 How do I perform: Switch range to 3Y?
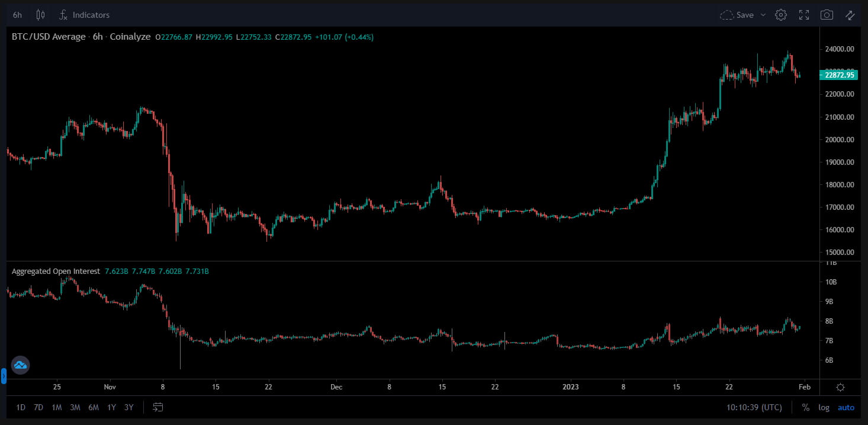click(128, 407)
